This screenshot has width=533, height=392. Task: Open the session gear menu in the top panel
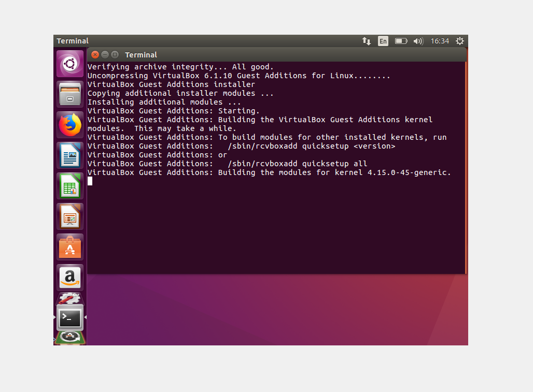pyautogui.click(x=460, y=41)
